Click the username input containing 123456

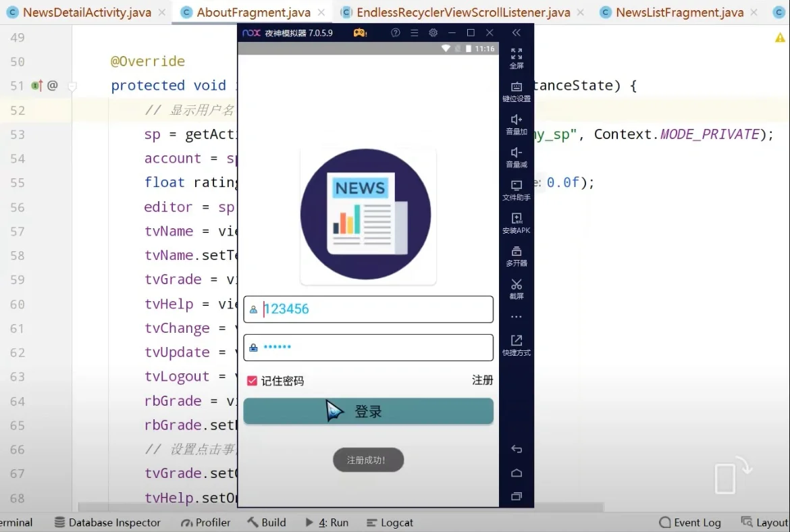[368, 309]
